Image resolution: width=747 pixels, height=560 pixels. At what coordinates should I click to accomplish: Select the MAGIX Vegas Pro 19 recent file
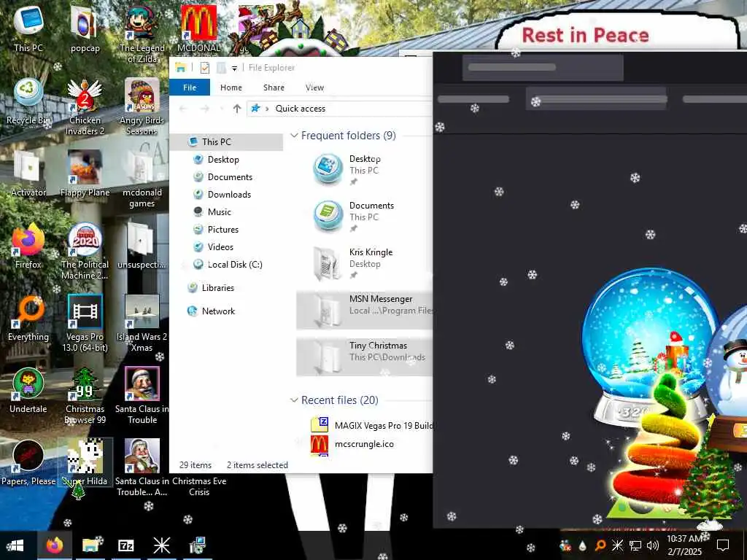(x=371, y=425)
